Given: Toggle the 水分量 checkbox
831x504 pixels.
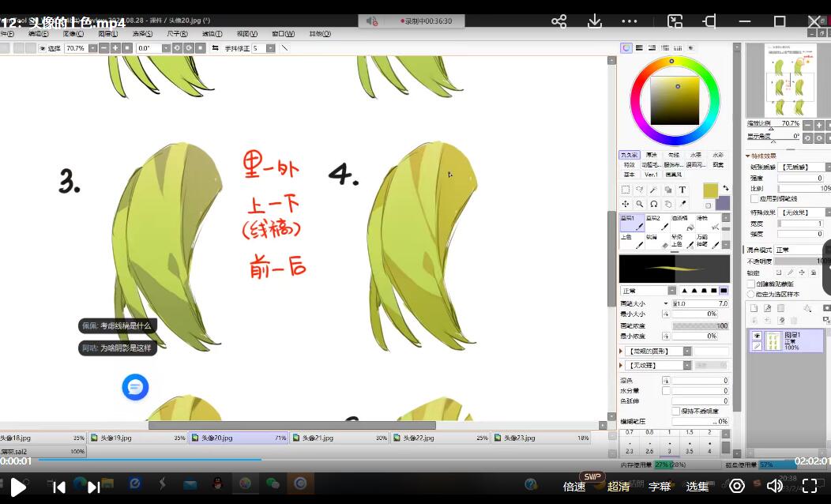Looking at the screenshot, I should (x=666, y=390).
